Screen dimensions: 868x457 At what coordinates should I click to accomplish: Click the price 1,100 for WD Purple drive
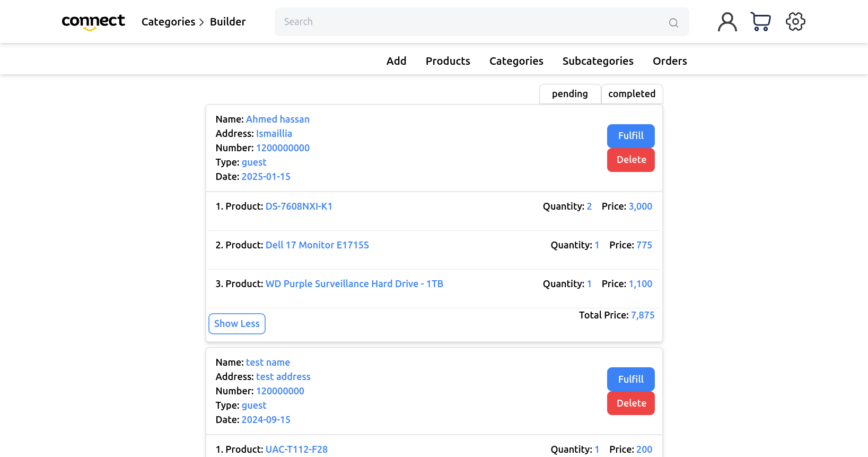[x=641, y=284]
